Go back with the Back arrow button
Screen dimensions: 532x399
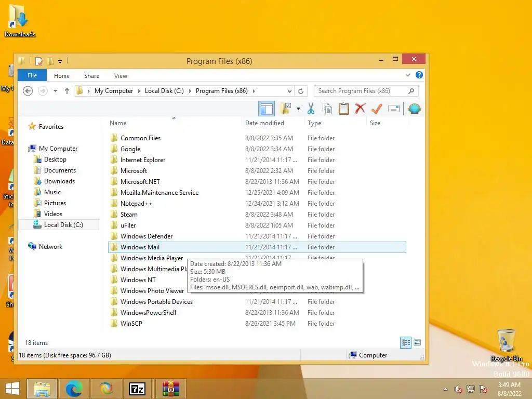(x=28, y=91)
